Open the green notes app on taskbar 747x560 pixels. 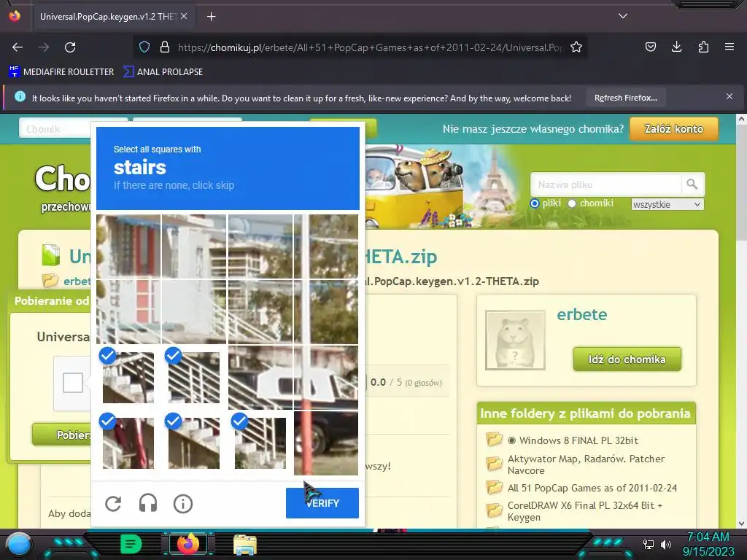131,544
